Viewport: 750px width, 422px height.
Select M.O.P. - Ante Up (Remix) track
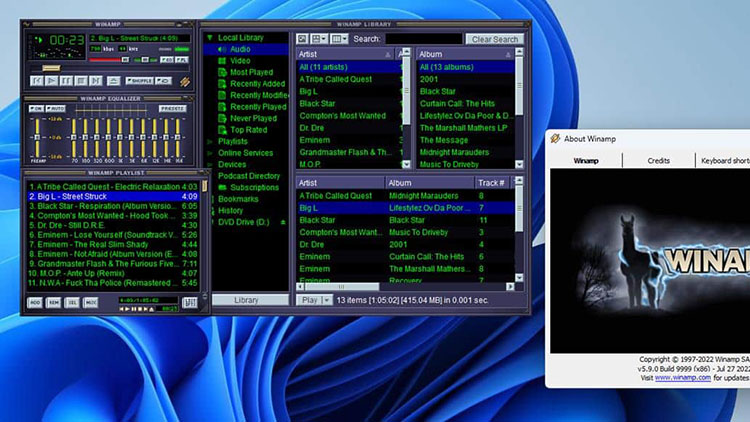113,273
